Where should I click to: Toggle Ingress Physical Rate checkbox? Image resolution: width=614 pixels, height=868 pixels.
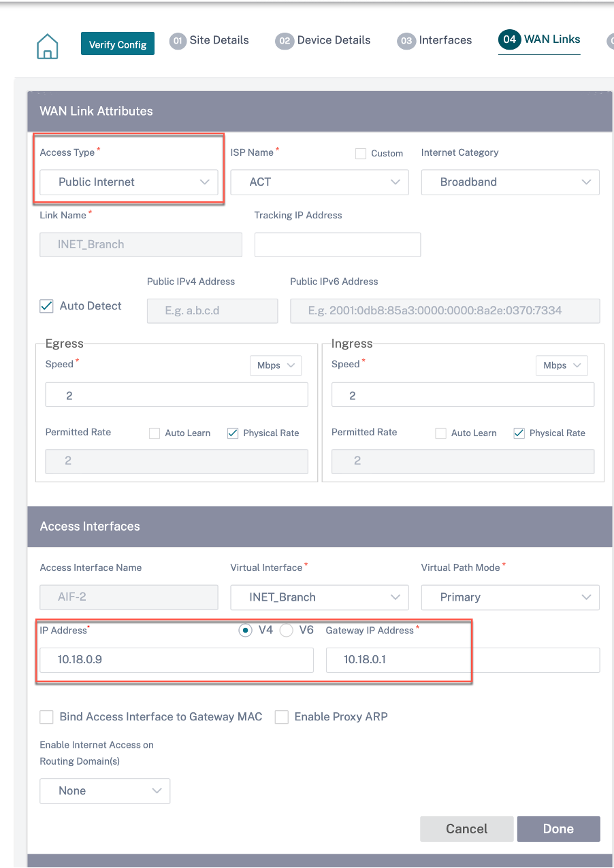click(x=519, y=433)
